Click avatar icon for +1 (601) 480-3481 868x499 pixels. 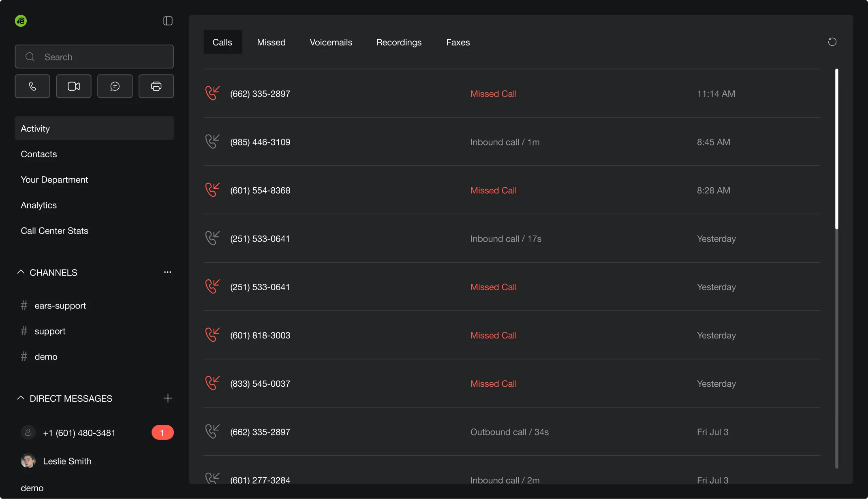pos(28,433)
